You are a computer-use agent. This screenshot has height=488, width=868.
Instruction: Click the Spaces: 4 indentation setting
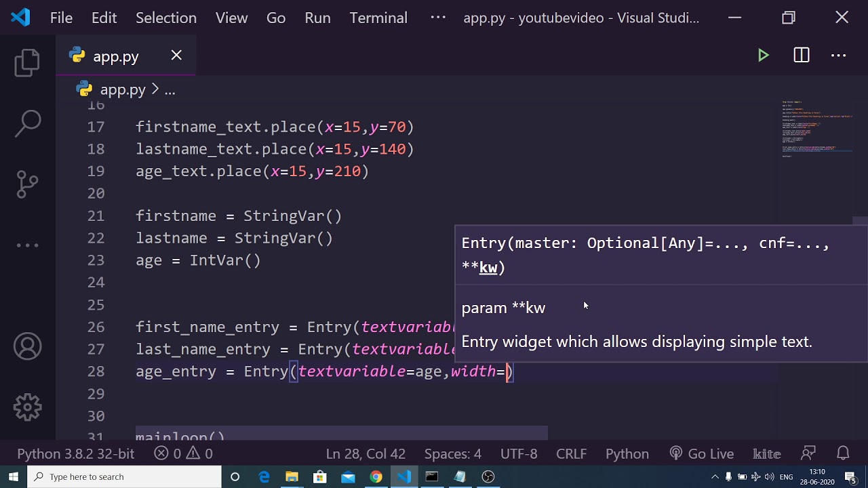tap(452, 453)
